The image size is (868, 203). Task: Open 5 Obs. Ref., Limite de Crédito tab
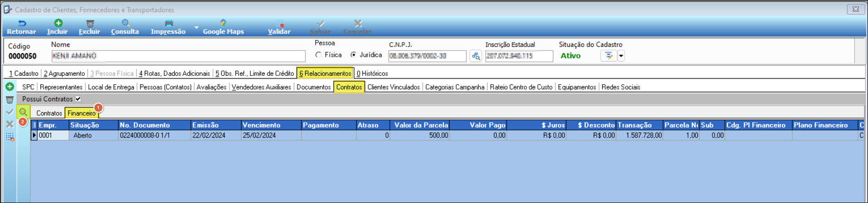(x=254, y=73)
